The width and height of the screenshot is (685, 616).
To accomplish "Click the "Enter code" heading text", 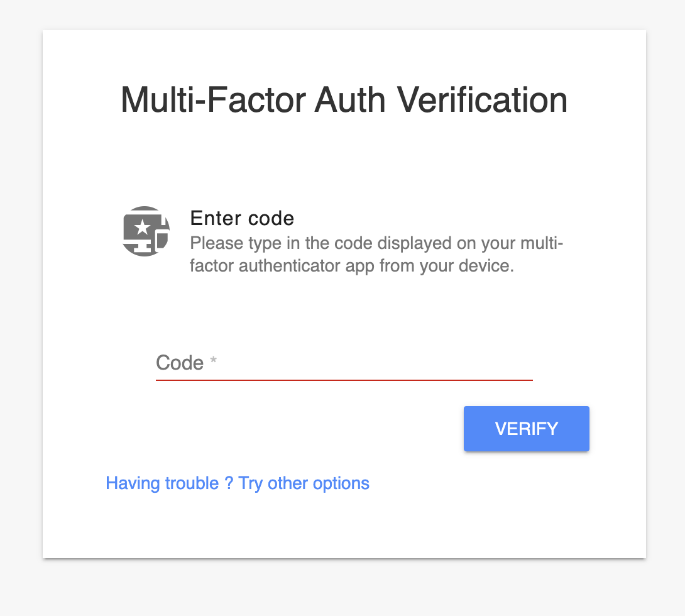I will 242,218.
